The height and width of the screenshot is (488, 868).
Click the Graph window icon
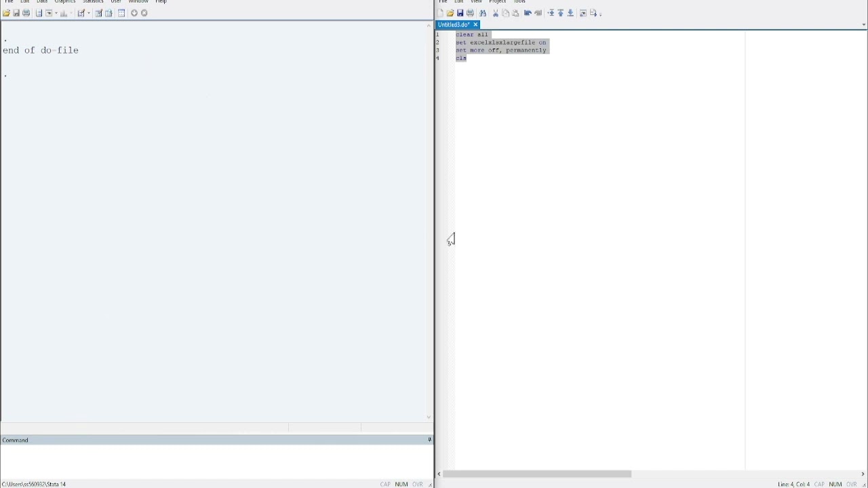(64, 13)
